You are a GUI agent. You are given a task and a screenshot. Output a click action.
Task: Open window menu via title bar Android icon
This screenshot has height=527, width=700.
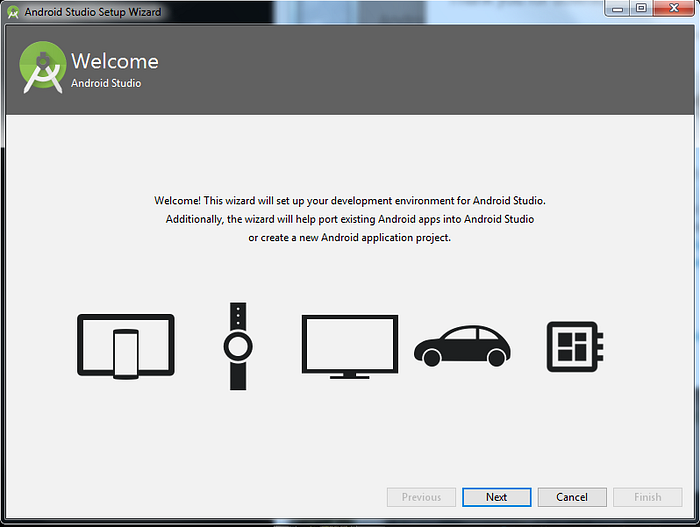coord(13,12)
